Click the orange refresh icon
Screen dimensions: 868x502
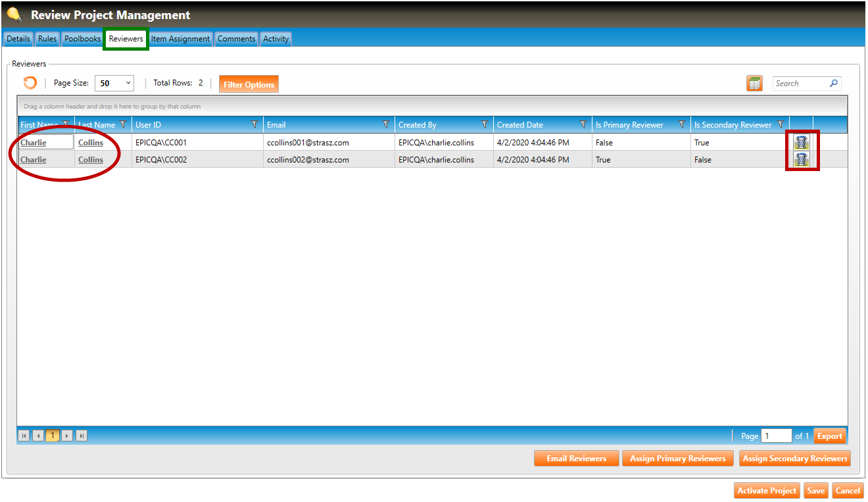tap(30, 83)
